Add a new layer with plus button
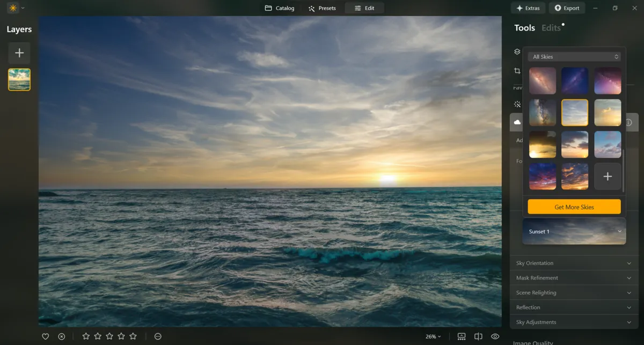644x345 pixels. click(x=19, y=53)
